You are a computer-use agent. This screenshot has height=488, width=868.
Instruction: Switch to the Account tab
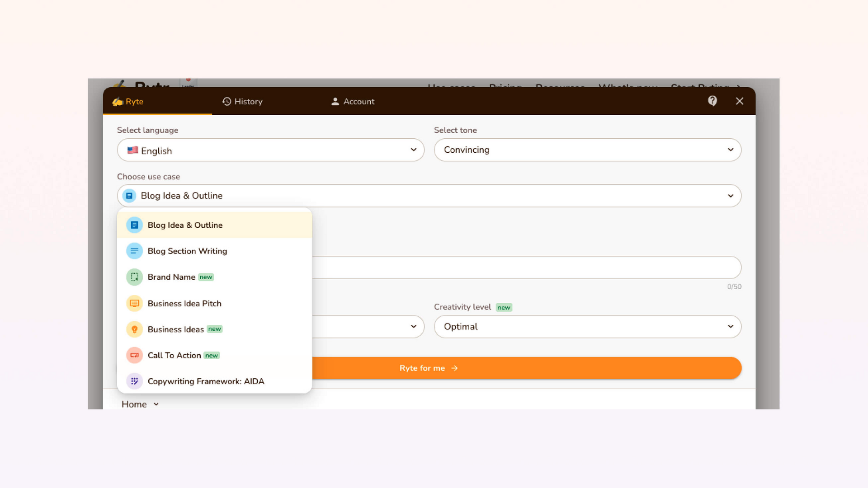(353, 102)
